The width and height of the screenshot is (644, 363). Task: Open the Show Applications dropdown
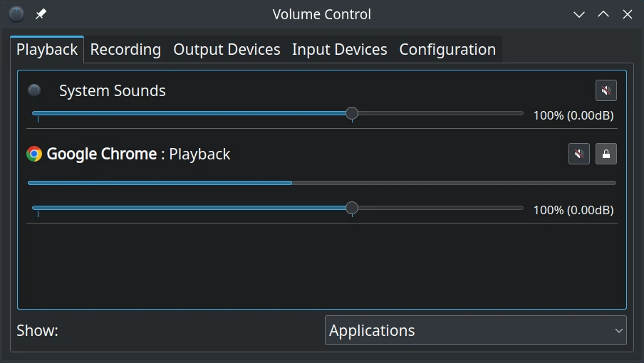(x=476, y=330)
